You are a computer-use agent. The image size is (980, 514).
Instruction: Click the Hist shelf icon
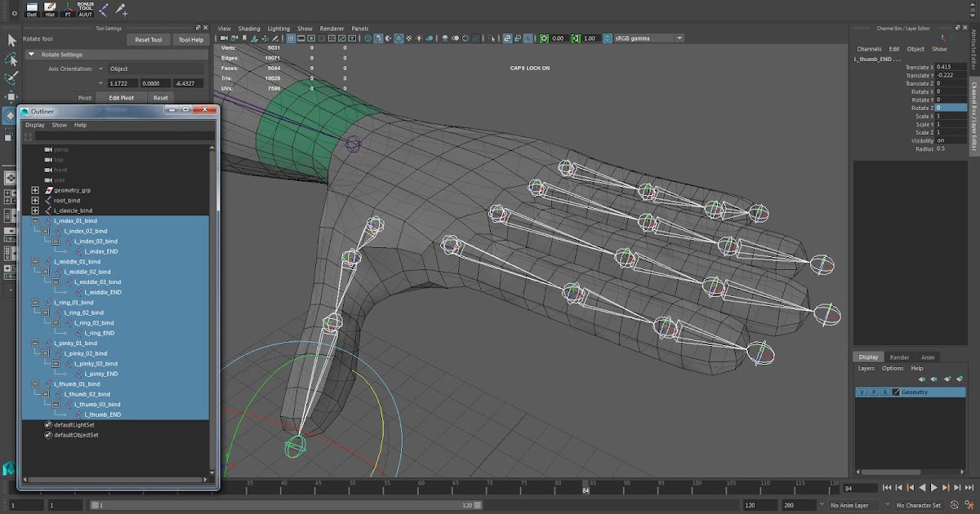51,9
